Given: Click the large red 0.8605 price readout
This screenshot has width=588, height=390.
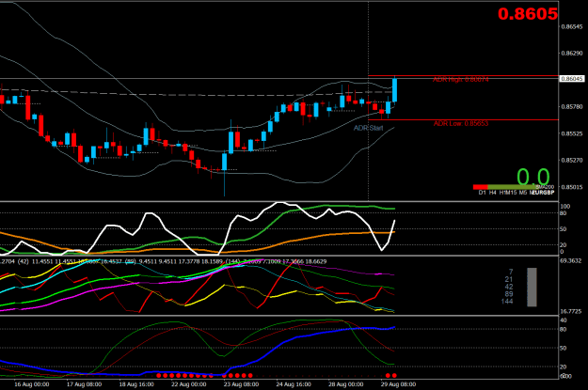Looking at the screenshot, I should pos(528,14).
